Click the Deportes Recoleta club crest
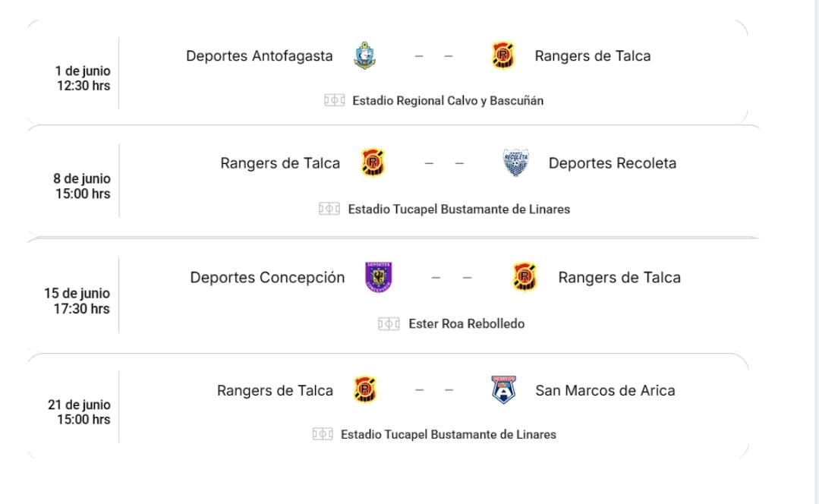The image size is (819, 504). 515,162
